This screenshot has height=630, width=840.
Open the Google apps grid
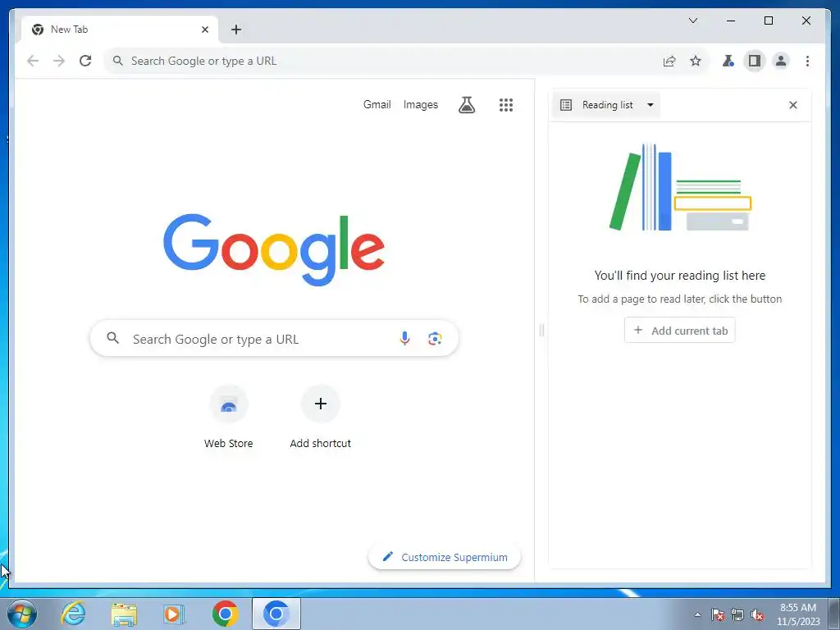pos(505,105)
